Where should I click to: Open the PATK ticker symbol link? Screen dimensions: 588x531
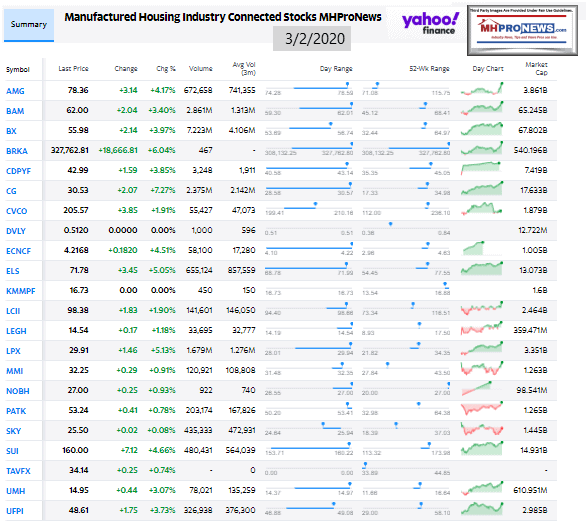[16, 411]
